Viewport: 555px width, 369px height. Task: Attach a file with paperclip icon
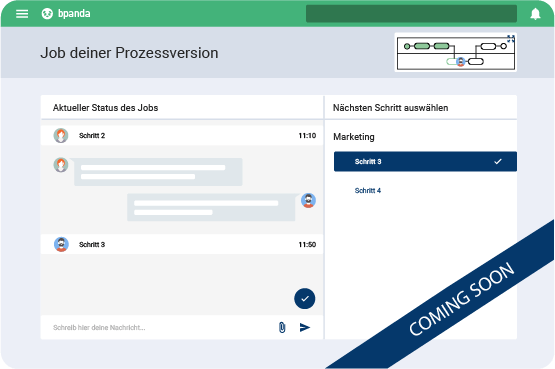282,327
